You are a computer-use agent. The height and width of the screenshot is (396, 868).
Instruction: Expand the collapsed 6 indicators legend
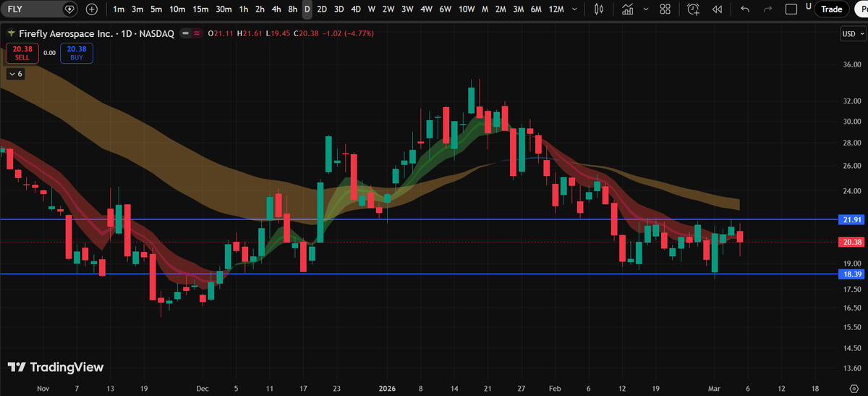pos(15,74)
